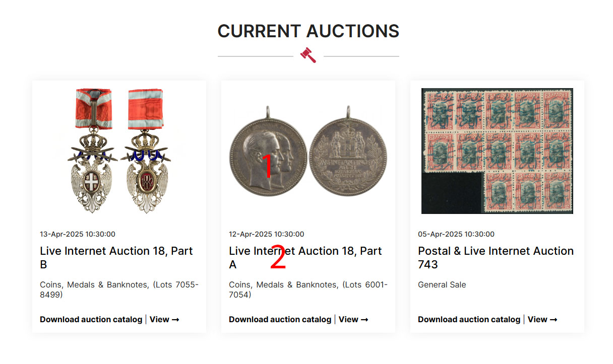Open Live Internet Auction 18, Part A title
Viewport: 613px width, 364px height.
[305, 257]
